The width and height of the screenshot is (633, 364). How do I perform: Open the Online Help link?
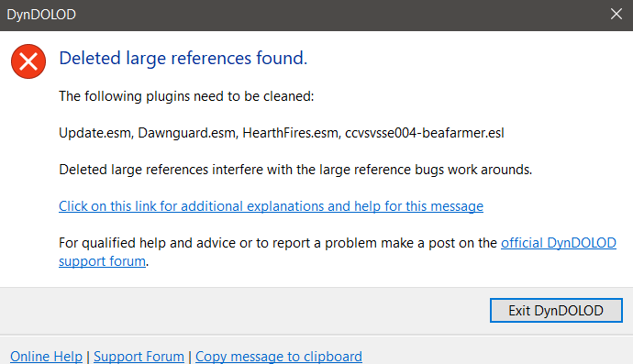46,357
